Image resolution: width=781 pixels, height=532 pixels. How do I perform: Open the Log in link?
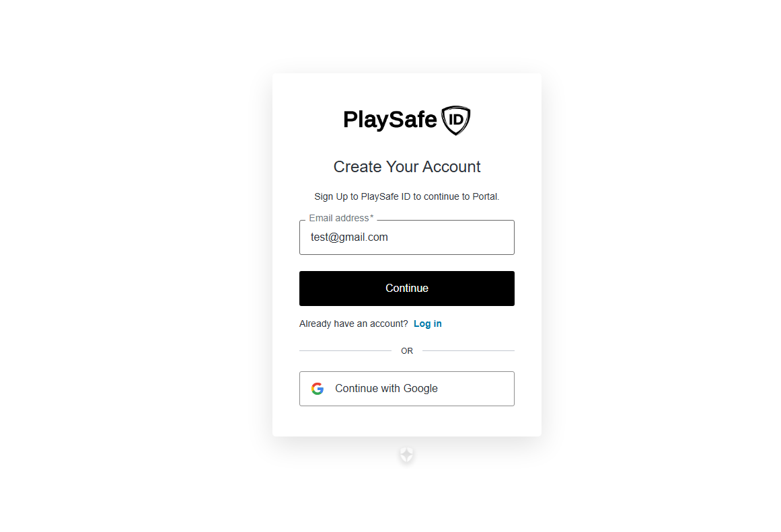(x=427, y=324)
